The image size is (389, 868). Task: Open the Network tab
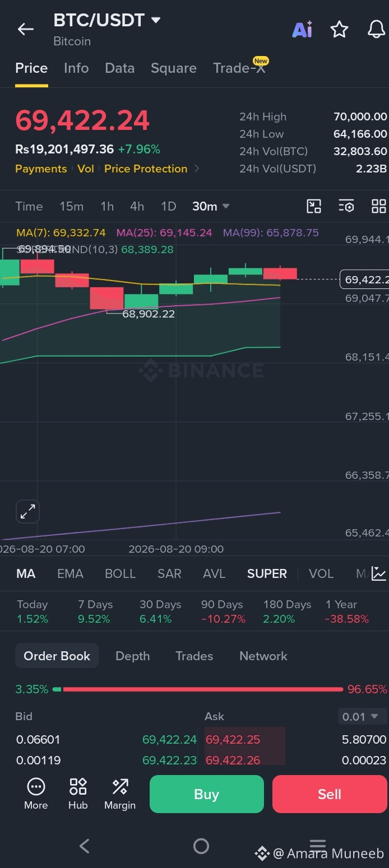pyautogui.click(x=263, y=656)
